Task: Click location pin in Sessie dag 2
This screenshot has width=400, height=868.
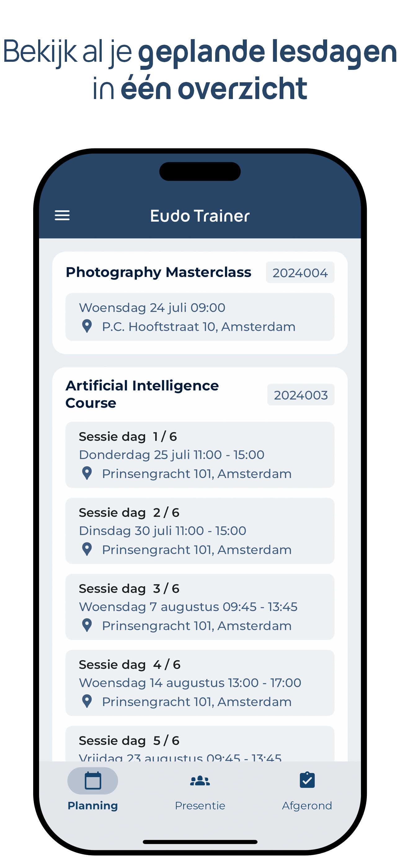Action: tap(87, 549)
